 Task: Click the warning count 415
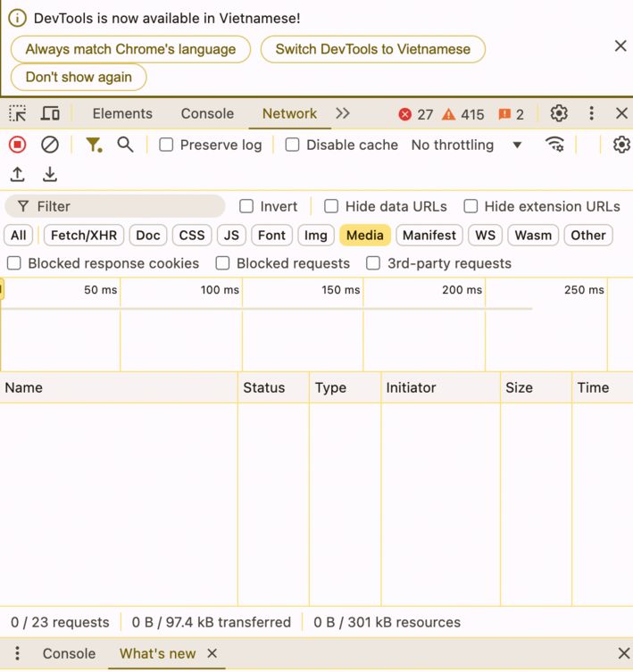click(x=463, y=114)
